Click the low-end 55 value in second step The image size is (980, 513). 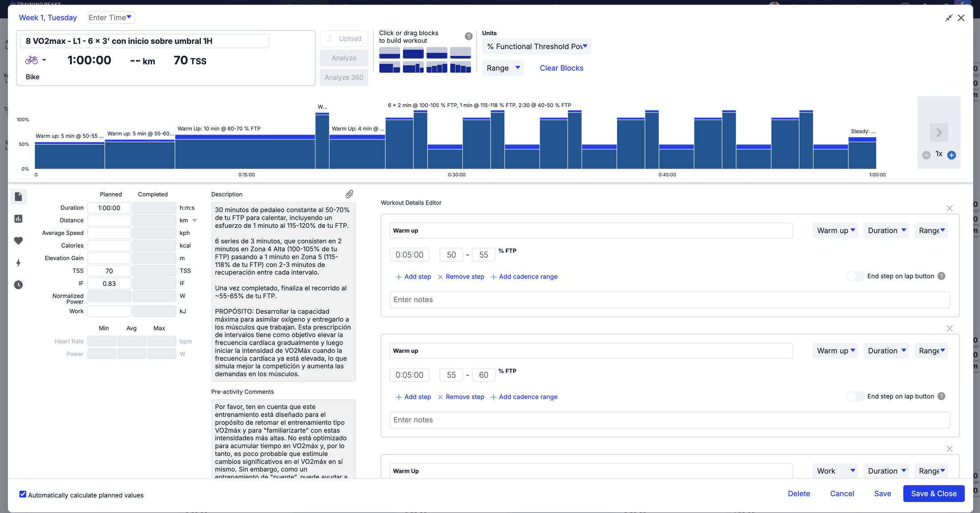(x=451, y=375)
